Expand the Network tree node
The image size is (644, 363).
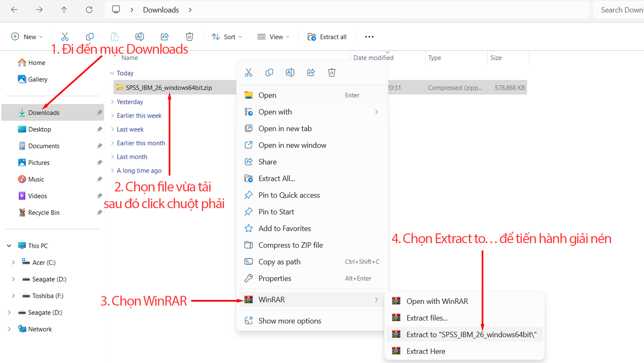coord(9,329)
